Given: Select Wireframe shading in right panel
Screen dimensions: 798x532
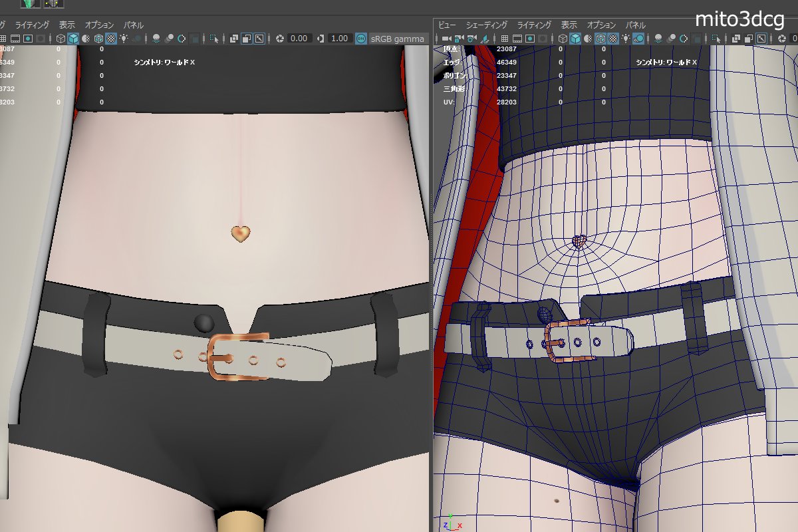Looking at the screenshot, I should [563, 39].
